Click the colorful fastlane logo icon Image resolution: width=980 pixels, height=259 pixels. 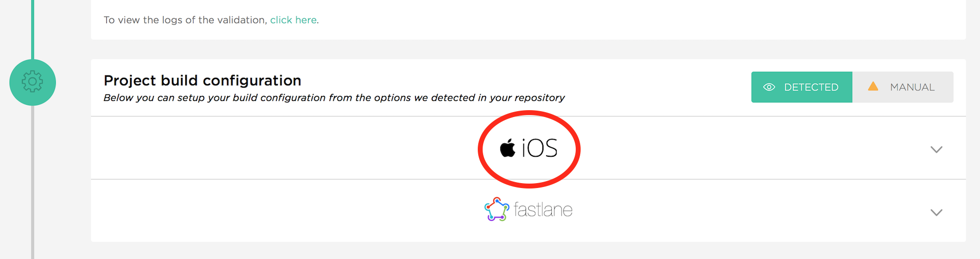pos(496,210)
